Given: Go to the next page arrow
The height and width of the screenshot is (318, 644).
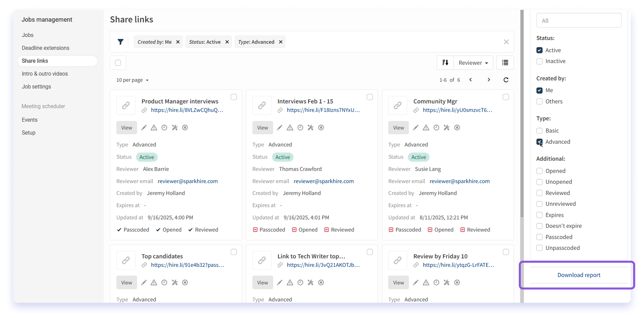Looking at the screenshot, I should click(x=489, y=80).
